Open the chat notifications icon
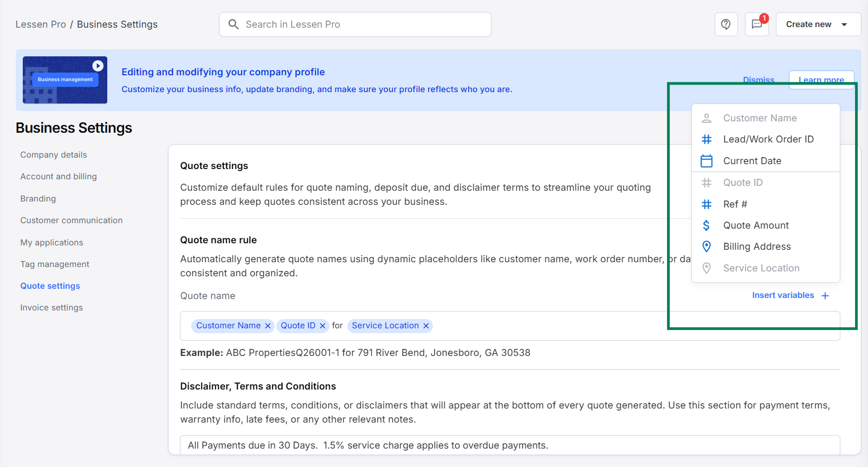Screen dimensions: 868x467 756,24
